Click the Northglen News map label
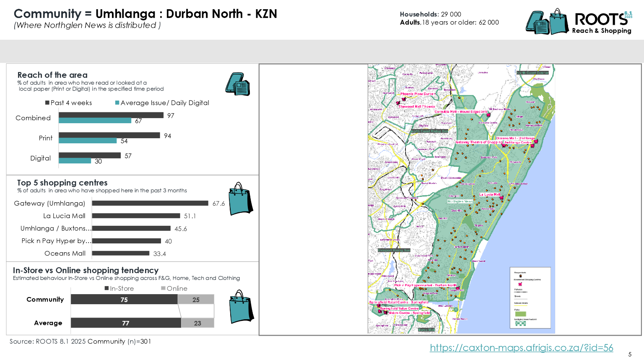Viewport: 644px width, 362px height. [460, 202]
